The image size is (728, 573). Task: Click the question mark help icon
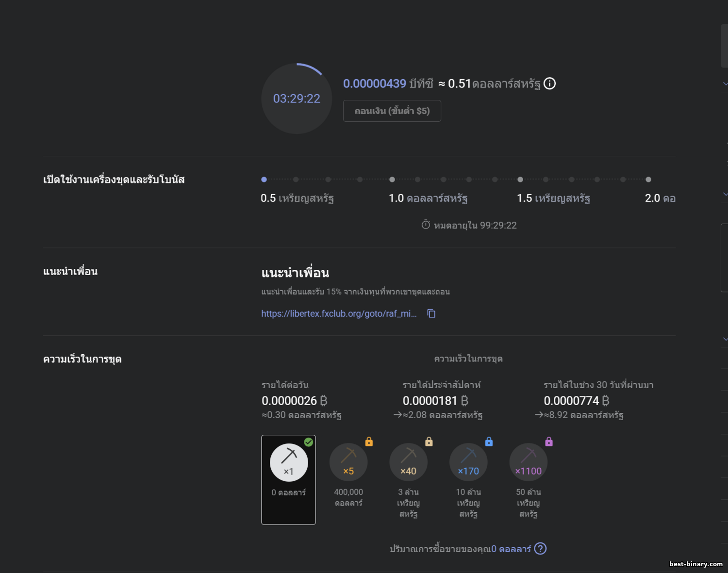point(540,549)
